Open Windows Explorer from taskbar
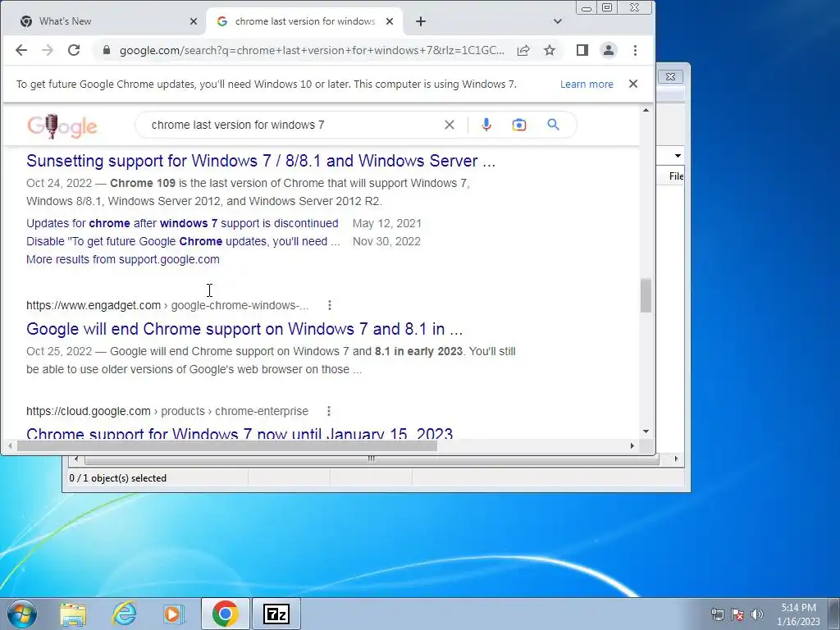This screenshot has height=630, width=840. point(73,614)
